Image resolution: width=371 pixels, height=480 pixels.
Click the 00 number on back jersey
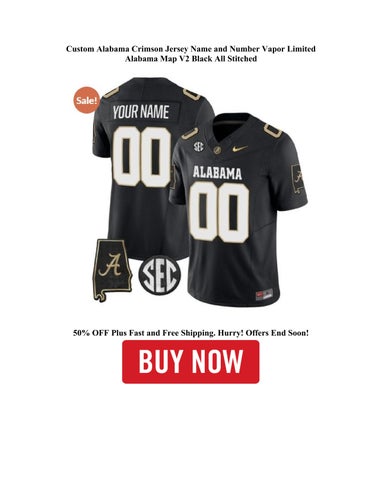[x=142, y=157]
